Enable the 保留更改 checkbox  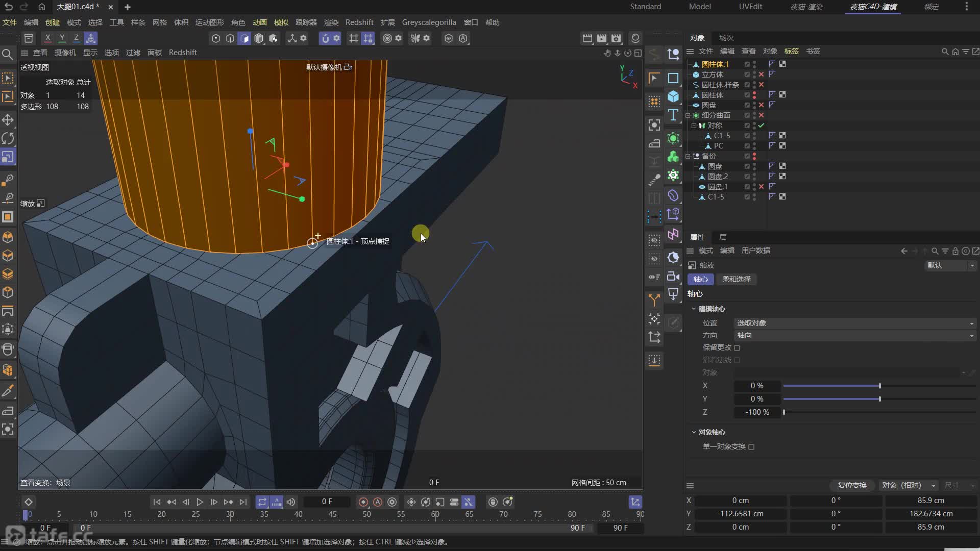737,348
